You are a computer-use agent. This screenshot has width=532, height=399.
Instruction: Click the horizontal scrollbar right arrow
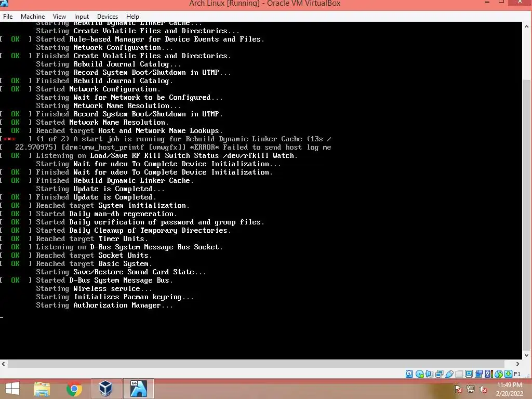[x=518, y=364]
